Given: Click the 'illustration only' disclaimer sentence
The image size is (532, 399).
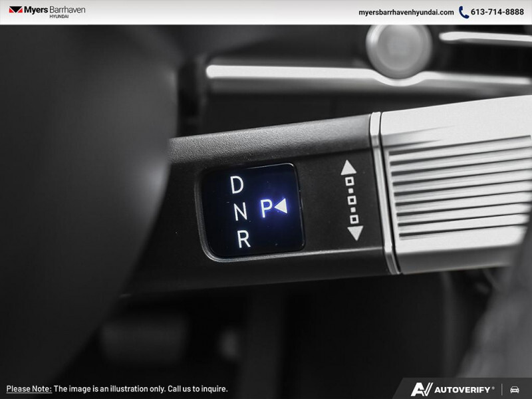Looking at the screenshot, I should pos(140,388).
